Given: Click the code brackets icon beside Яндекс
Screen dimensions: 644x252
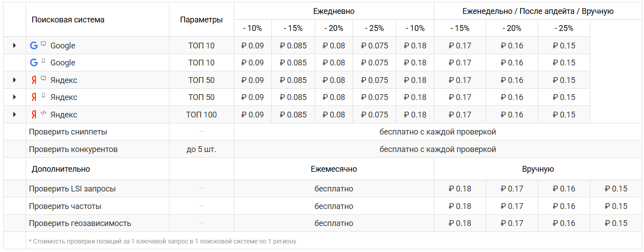Looking at the screenshot, I should pos(44,113).
